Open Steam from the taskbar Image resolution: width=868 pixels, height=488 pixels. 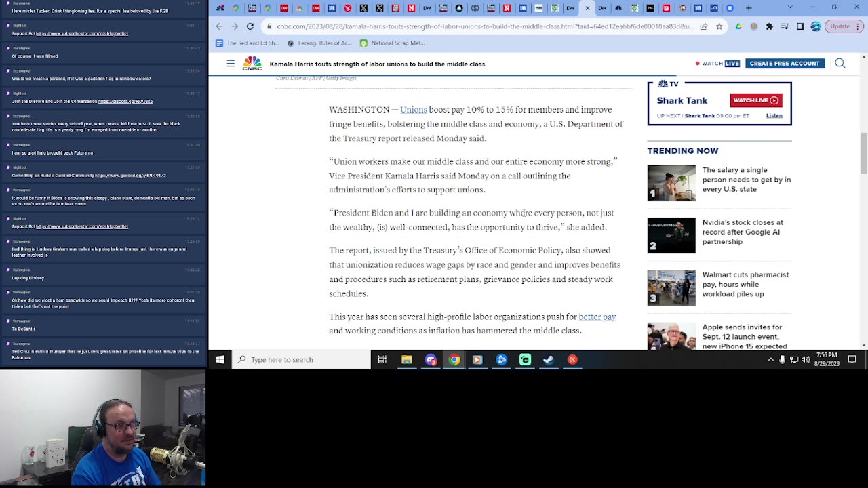click(x=549, y=360)
